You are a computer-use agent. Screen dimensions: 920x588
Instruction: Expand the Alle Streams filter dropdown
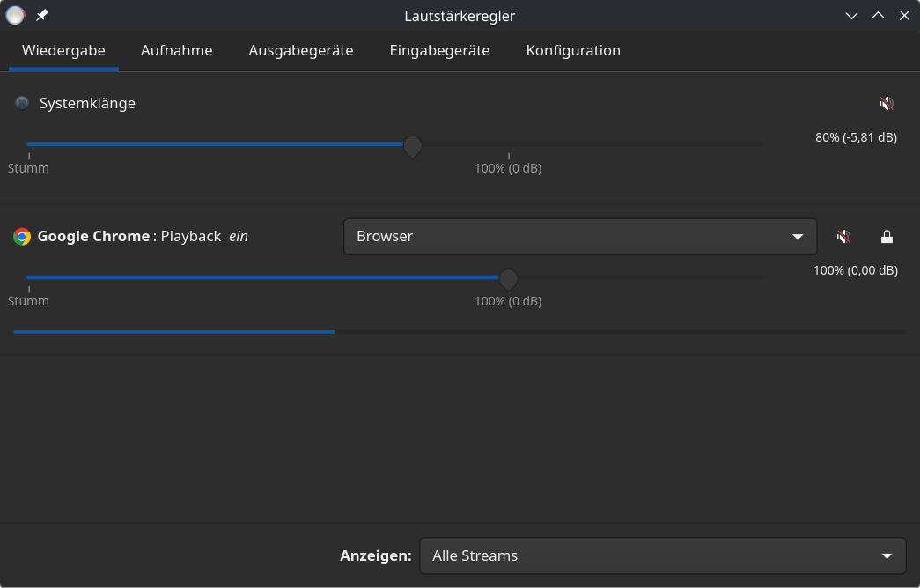[663, 555]
